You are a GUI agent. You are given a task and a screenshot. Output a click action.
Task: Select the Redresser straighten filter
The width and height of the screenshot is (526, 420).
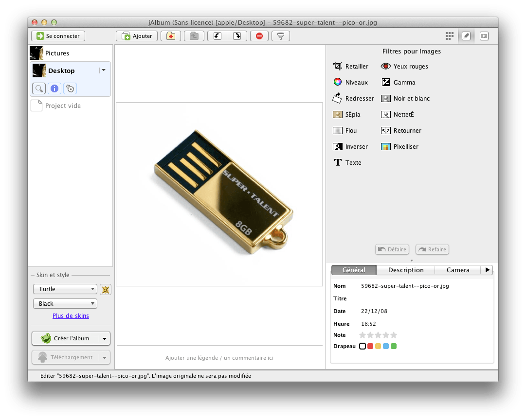point(353,98)
